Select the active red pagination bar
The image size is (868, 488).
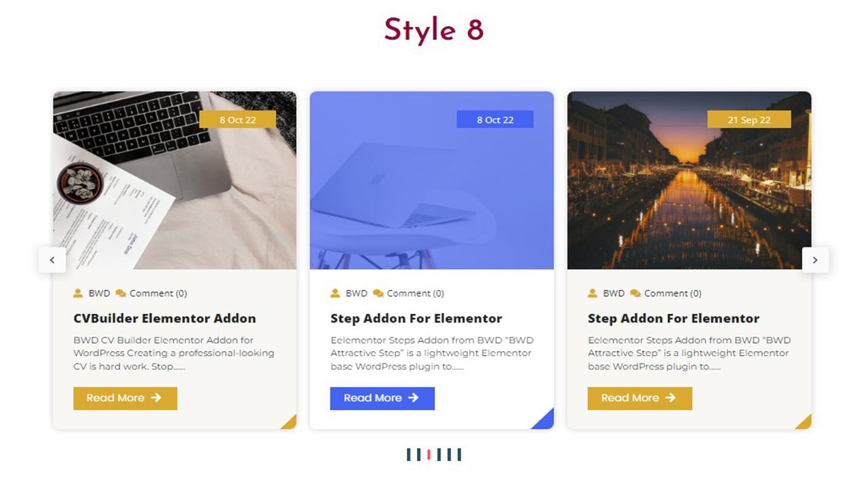(429, 455)
